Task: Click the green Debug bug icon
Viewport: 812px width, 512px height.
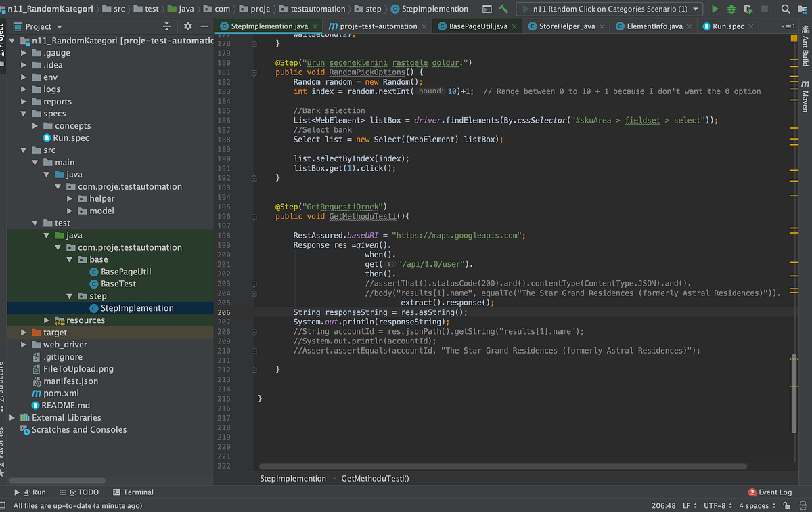Action: (731, 9)
